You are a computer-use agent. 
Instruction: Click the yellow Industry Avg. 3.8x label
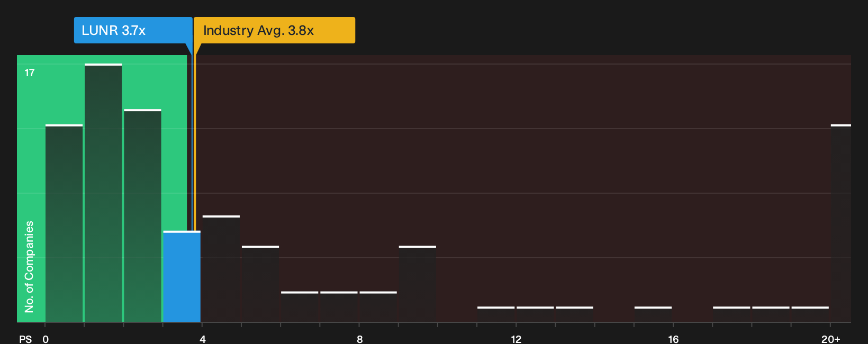275,30
